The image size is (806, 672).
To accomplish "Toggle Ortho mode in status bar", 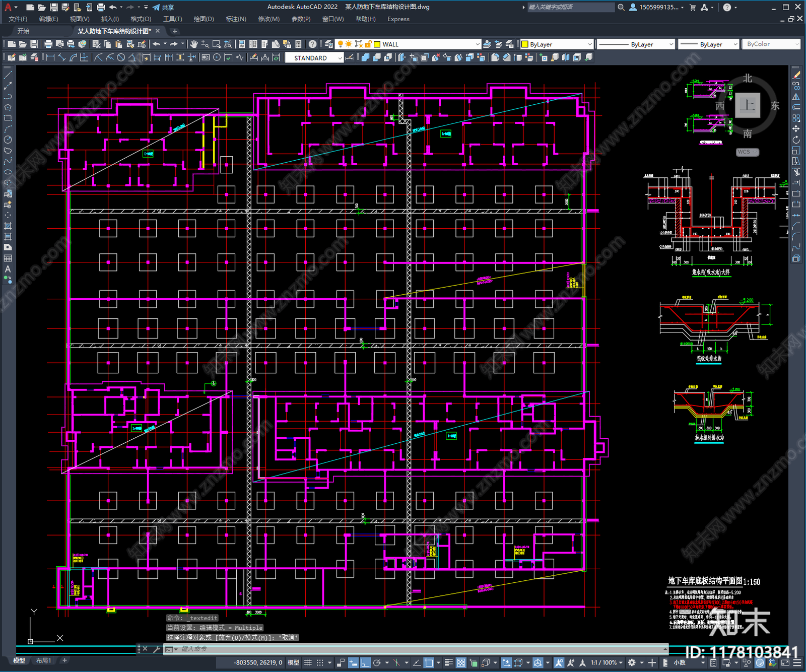I will point(365,662).
